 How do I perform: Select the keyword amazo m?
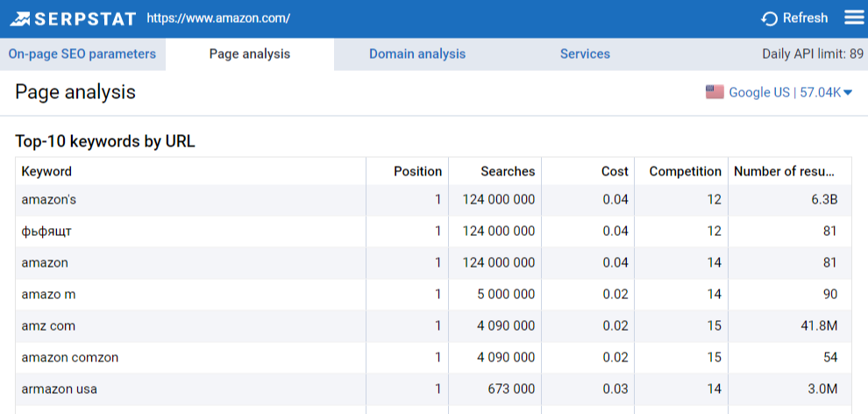(49, 295)
